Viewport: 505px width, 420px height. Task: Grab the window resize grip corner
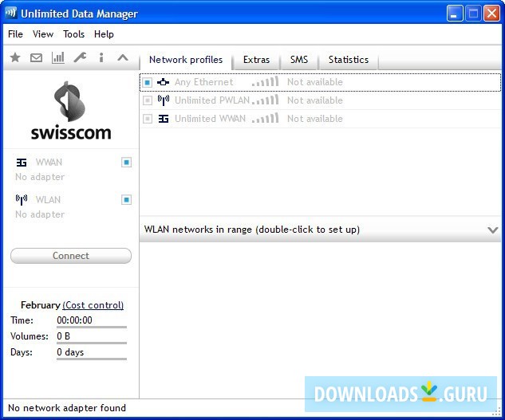tap(498, 412)
